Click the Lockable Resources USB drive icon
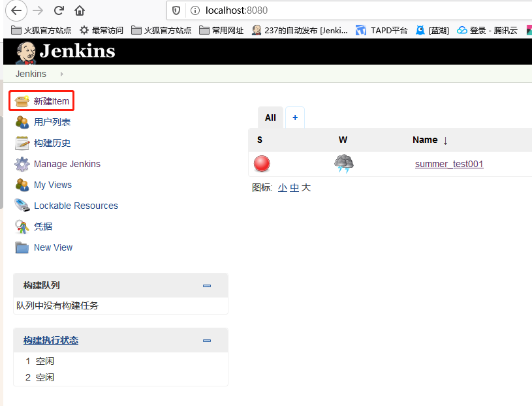 click(x=22, y=206)
